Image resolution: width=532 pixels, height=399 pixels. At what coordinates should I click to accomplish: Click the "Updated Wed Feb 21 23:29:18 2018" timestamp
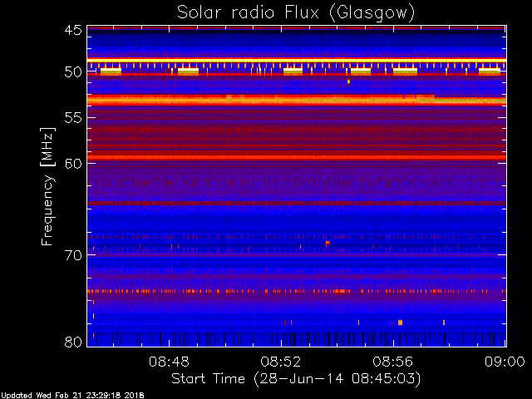click(x=72, y=396)
